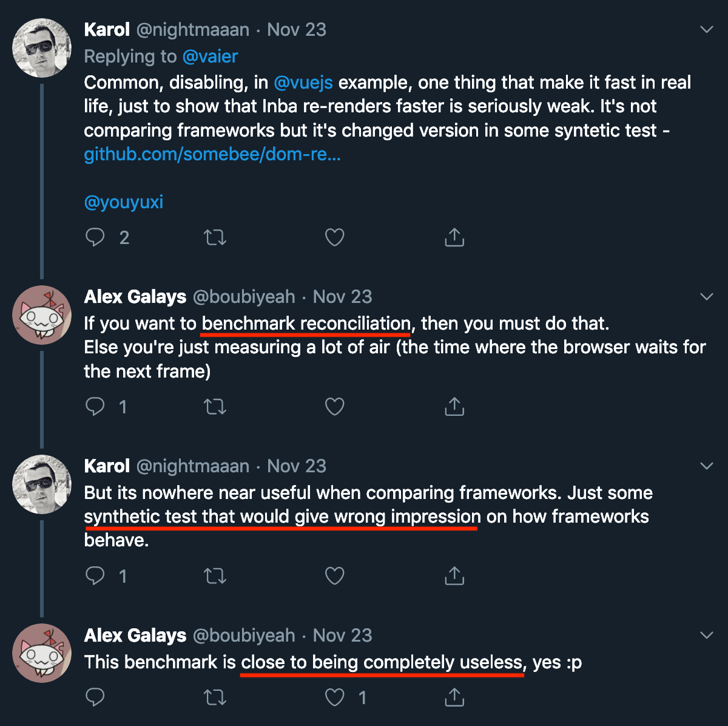Share Karol's first tweet with github link
This screenshot has height=726, width=728.
454,237
